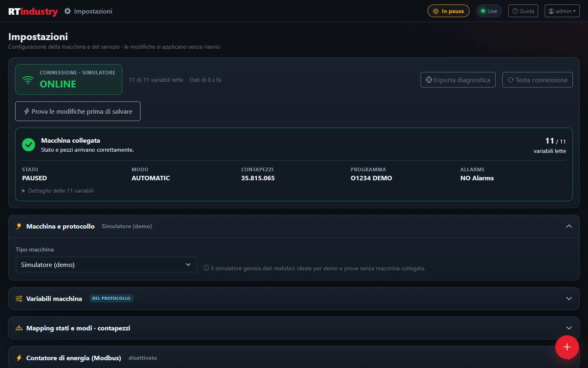
Task: Click Prova le modifiche prima di salvare
Action: (78, 111)
